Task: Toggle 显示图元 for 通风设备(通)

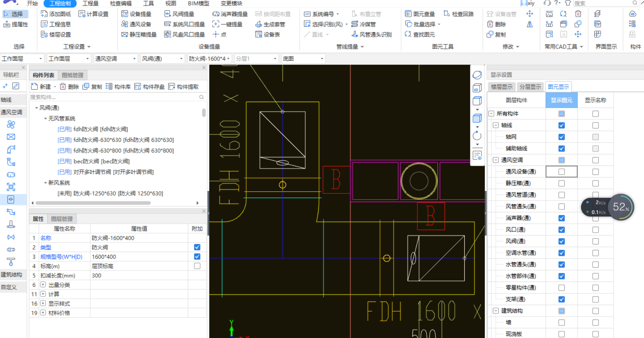Action: tap(561, 172)
